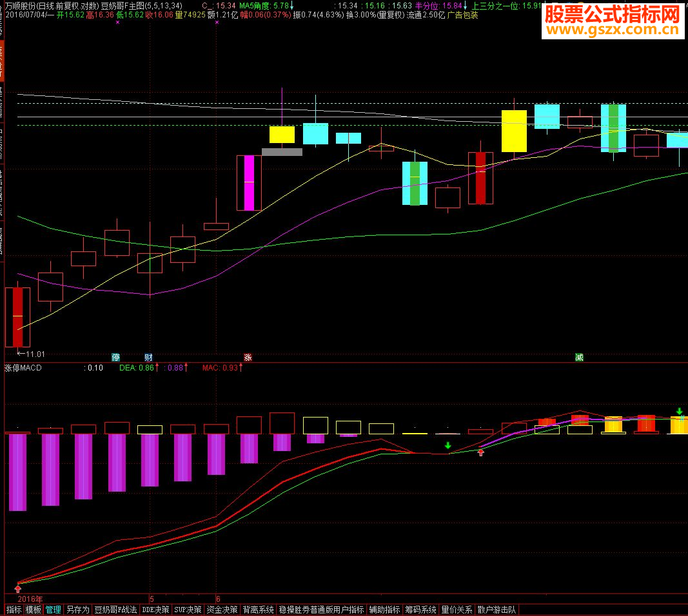Select 稳操胜券普通版用户指标 tab

pos(321,610)
